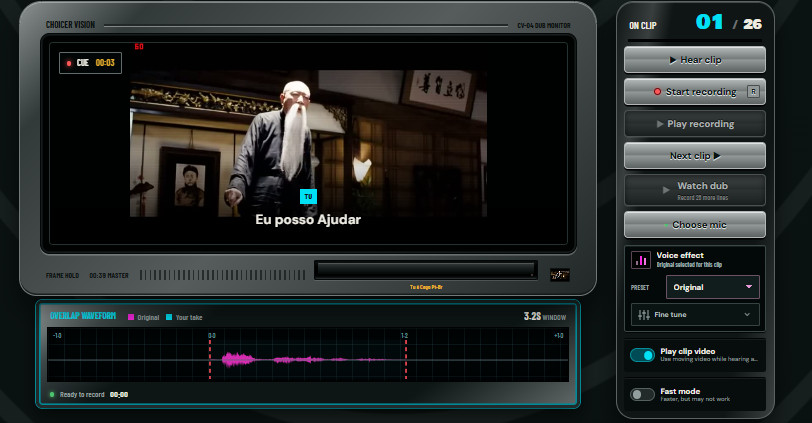Click the "CHOICER VISION" title

(70, 25)
